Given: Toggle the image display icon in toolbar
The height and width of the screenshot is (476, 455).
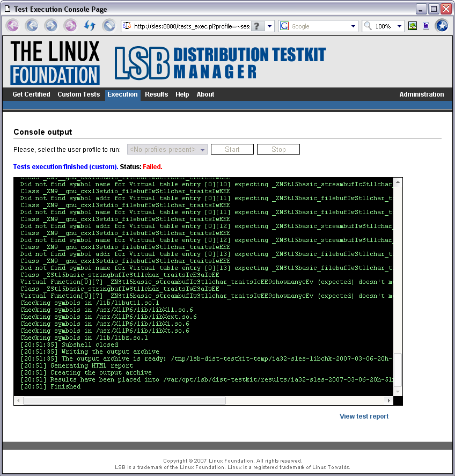Looking at the screenshot, I should coord(413,26).
